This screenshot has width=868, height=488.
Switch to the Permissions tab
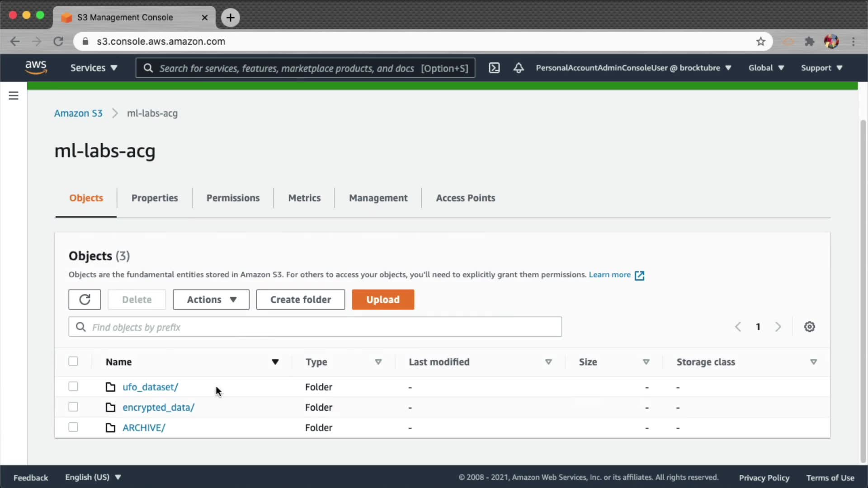[x=233, y=198]
